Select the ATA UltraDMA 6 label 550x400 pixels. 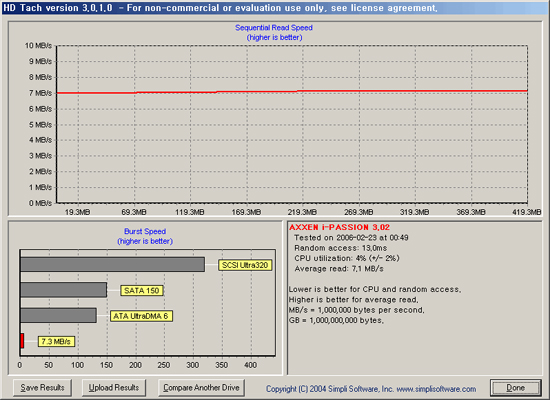click(x=141, y=316)
